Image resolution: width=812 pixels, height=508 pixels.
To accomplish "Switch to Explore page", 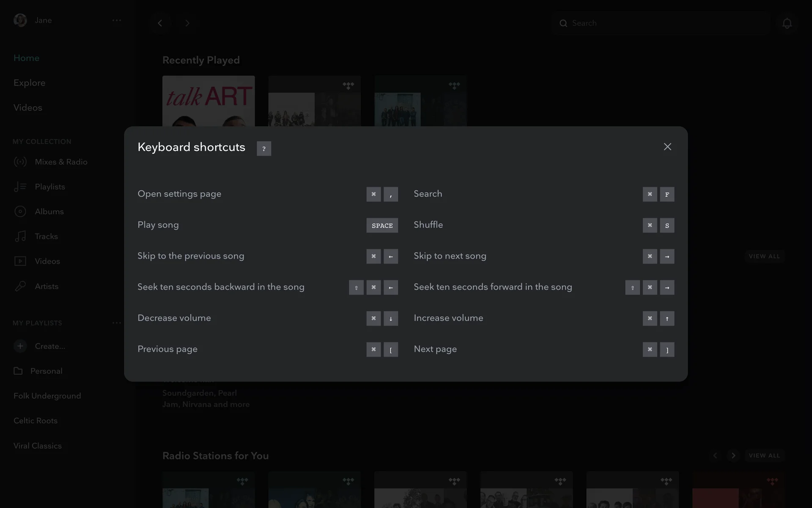I will [x=29, y=83].
